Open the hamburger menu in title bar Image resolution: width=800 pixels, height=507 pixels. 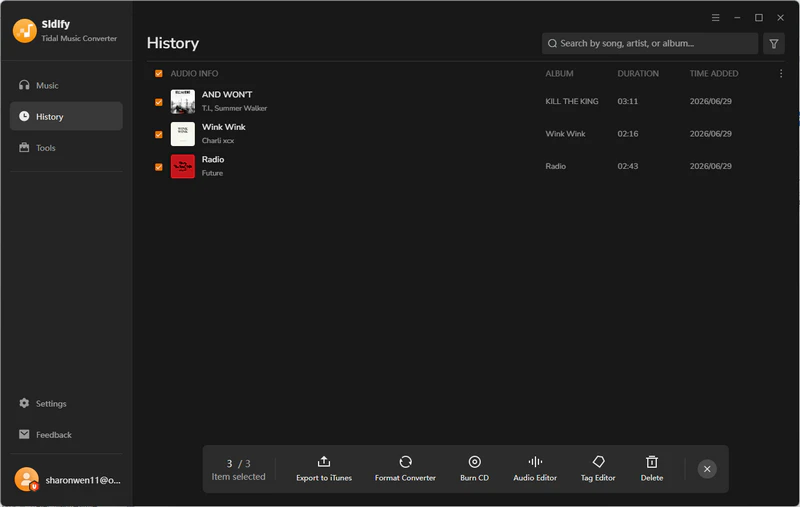point(715,17)
